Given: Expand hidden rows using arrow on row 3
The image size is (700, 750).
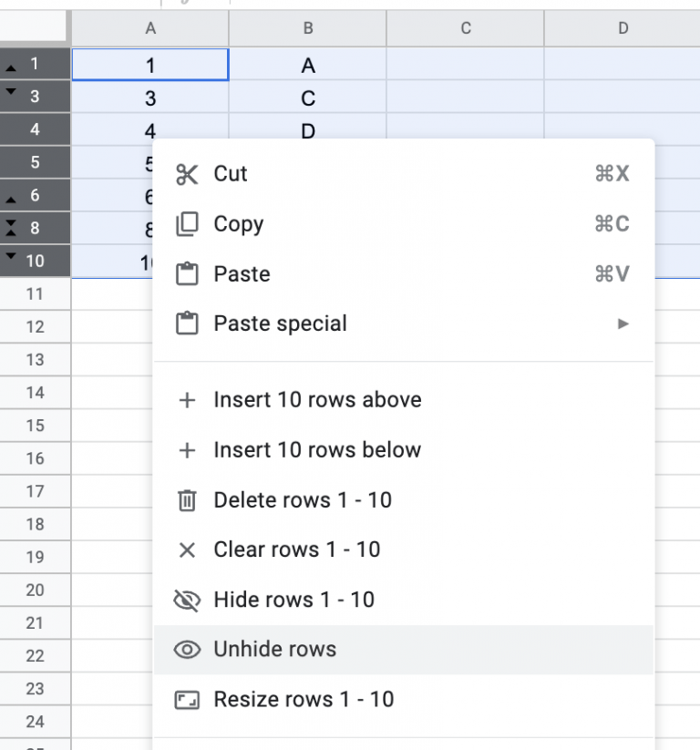Looking at the screenshot, I should coord(11,92).
